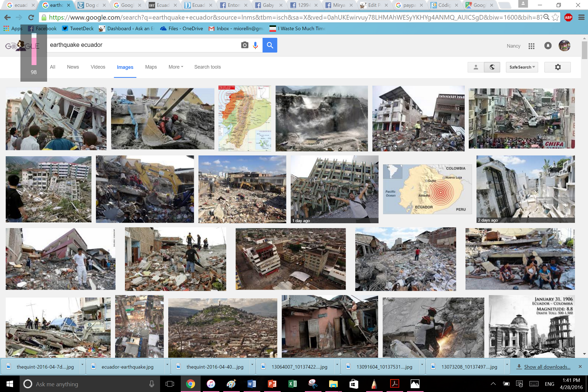This screenshot has height=392, width=588.
Task: Switch to the News results tab
Action: 73,67
